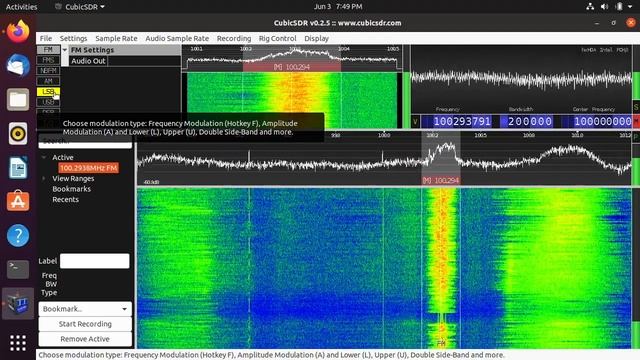The height and width of the screenshot is (360, 640).
Task: Toggle the S solo button
Action: (636, 107)
